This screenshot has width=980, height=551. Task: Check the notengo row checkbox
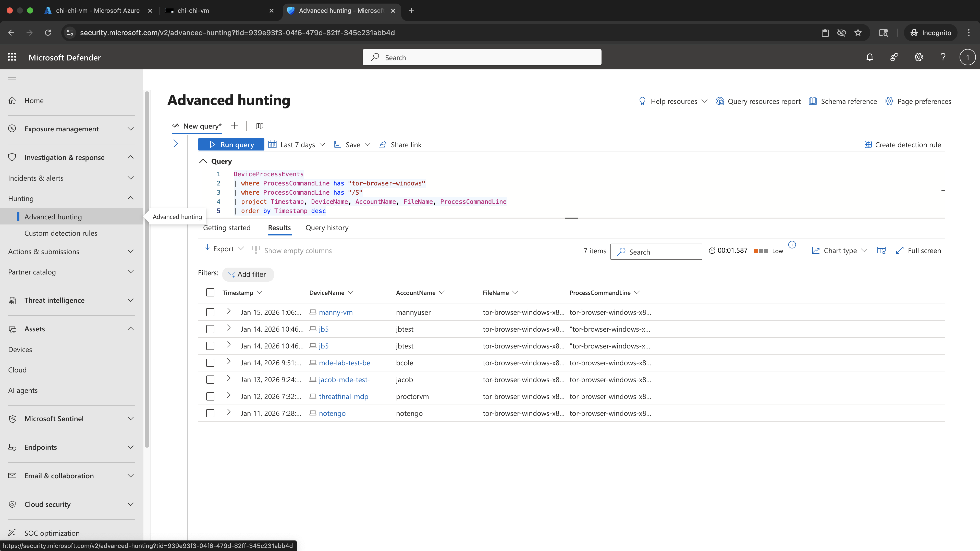[x=210, y=413]
